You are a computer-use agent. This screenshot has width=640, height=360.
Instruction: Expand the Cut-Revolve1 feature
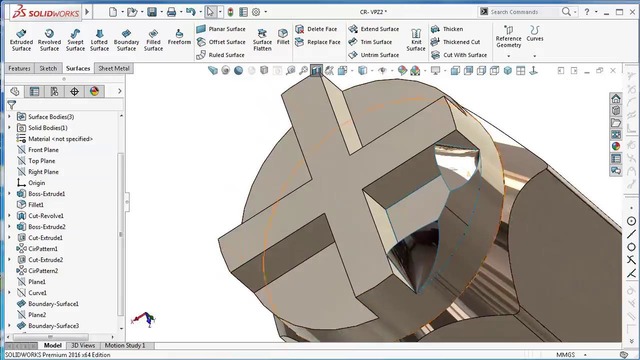pos(9,216)
